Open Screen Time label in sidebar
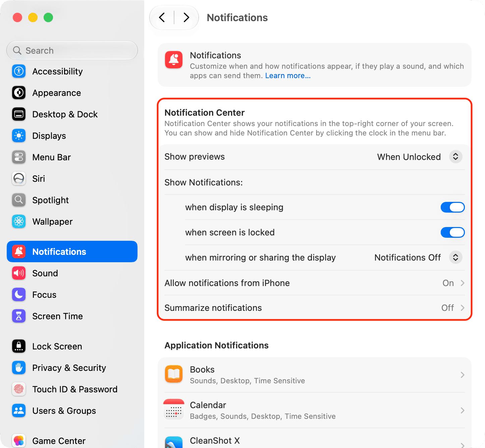 58,316
